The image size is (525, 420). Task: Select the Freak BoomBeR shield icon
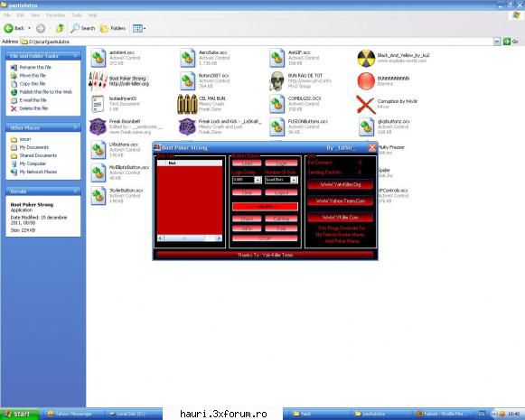(x=98, y=126)
